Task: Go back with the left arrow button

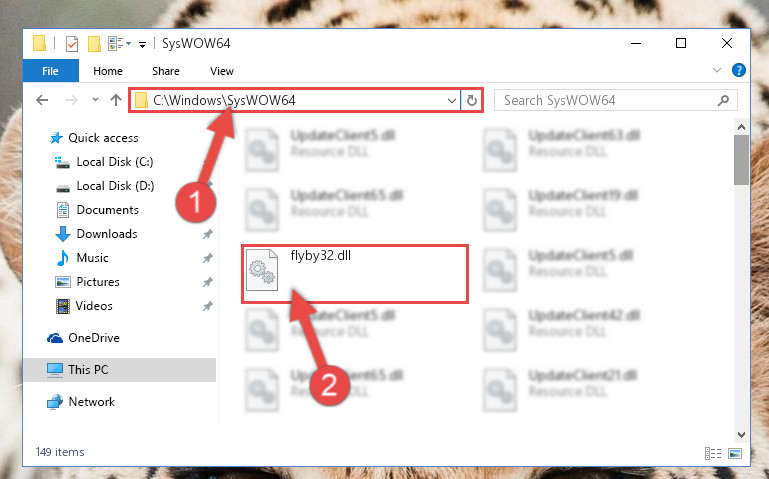Action: coord(42,101)
